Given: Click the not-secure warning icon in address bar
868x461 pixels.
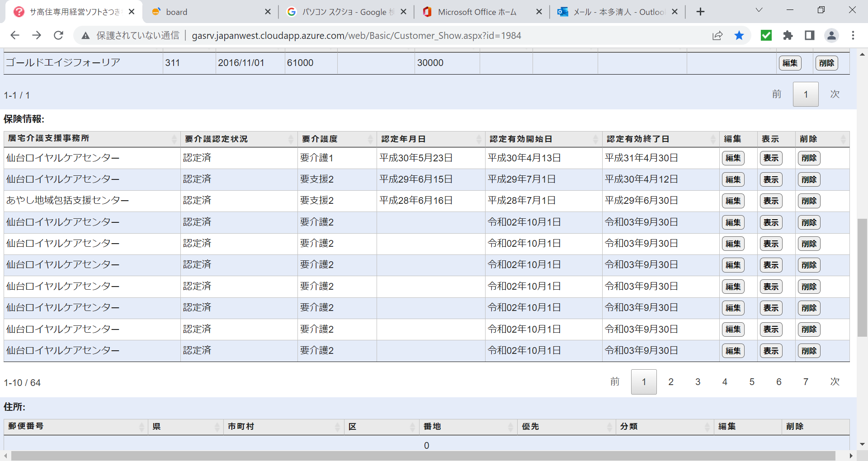Looking at the screenshot, I should 85,35.
